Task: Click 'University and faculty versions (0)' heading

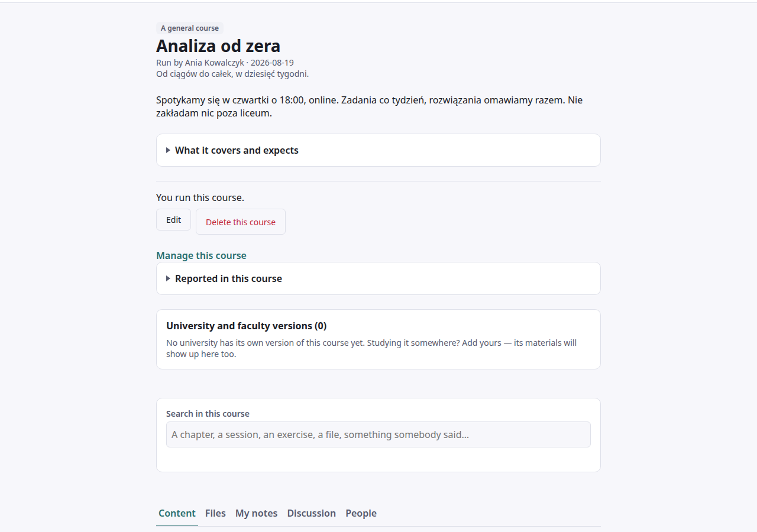Action: pyautogui.click(x=246, y=326)
